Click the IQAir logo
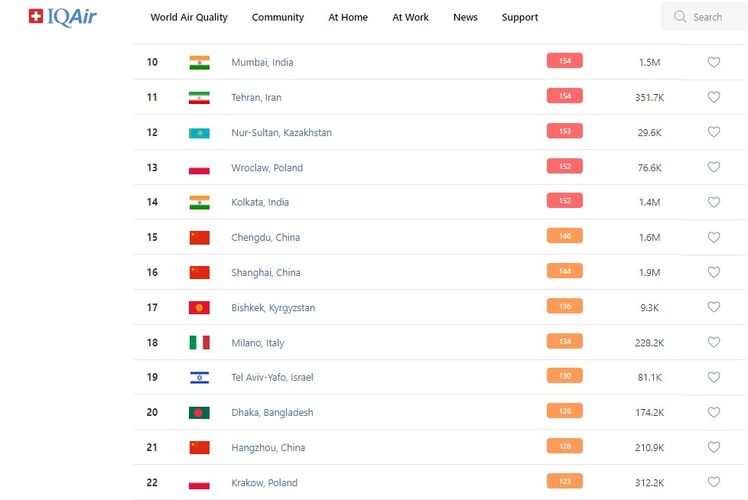This screenshot has height=500, width=748. pyautogui.click(x=62, y=17)
